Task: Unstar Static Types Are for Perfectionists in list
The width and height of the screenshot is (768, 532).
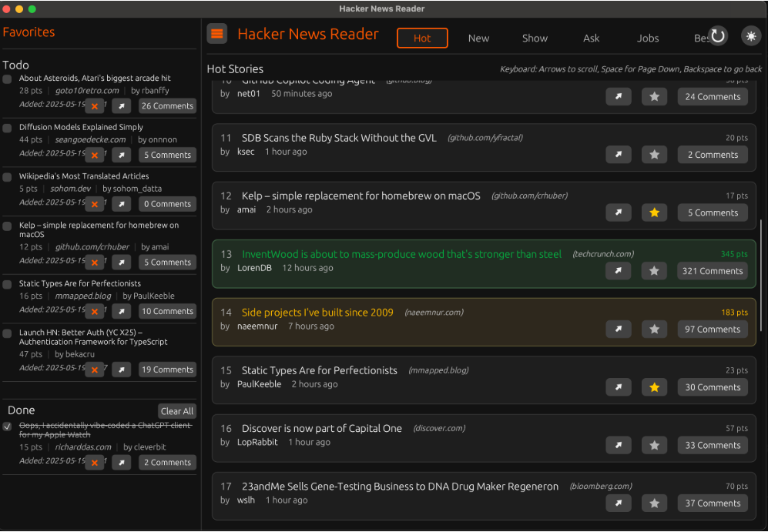Action: 654,387
